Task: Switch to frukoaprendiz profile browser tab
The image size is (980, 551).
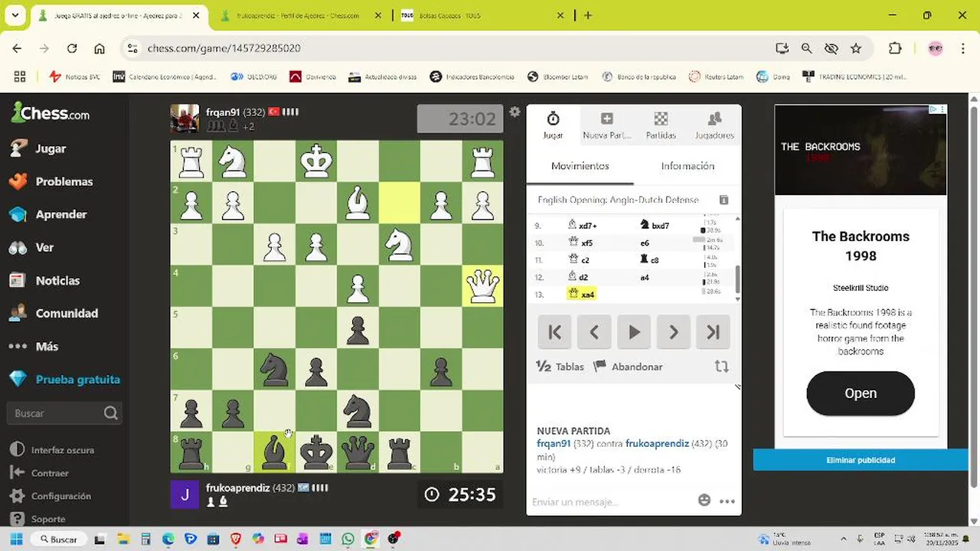Action: pos(299,15)
